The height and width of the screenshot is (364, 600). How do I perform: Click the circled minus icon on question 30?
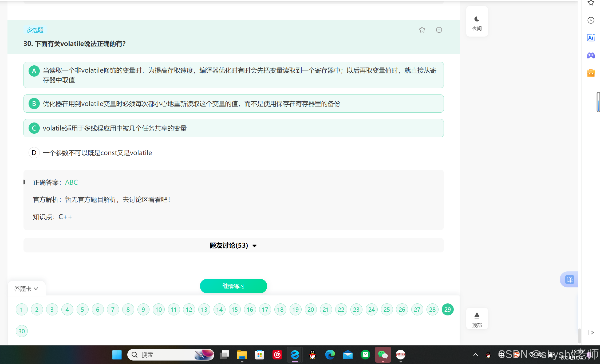coord(439,30)
